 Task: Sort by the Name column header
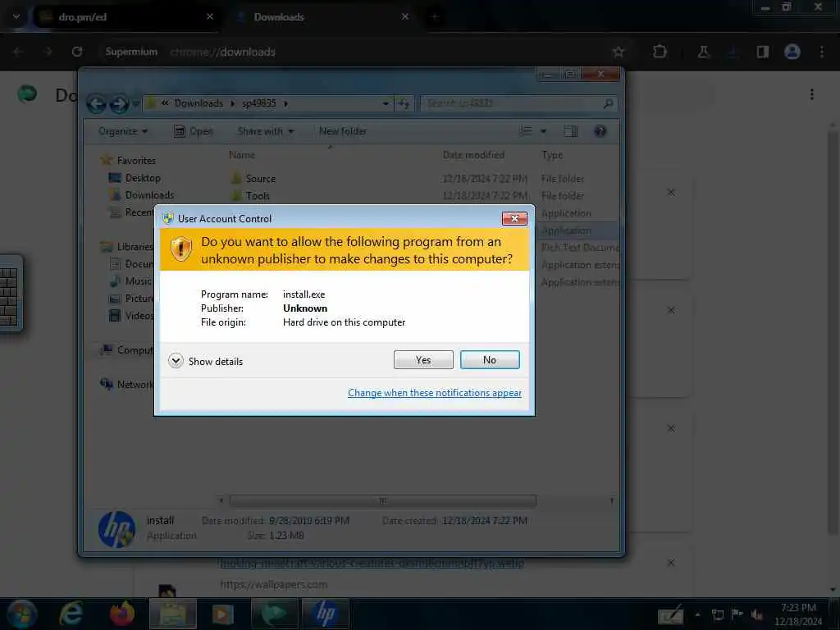click(242, 155)
